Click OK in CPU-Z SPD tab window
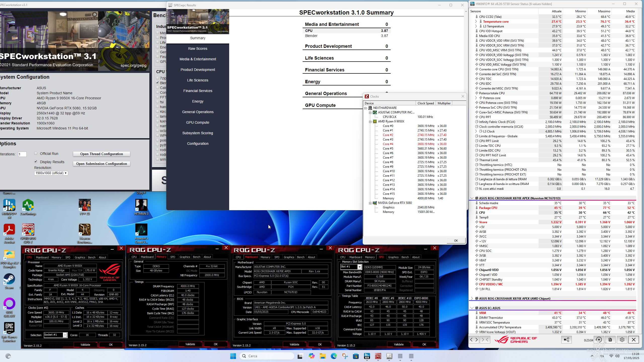Image resolution: width=644 pixels, height=362 pixels. [424, 344]
